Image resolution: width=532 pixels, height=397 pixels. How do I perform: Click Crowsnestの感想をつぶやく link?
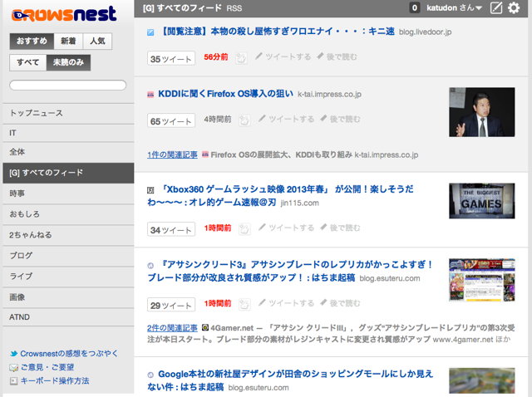[x=69, y=354]
